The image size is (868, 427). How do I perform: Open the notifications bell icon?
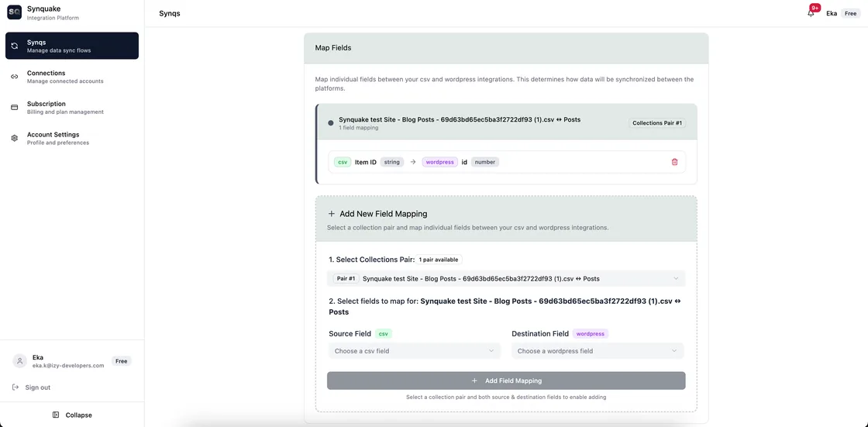(x=811, y=14)
